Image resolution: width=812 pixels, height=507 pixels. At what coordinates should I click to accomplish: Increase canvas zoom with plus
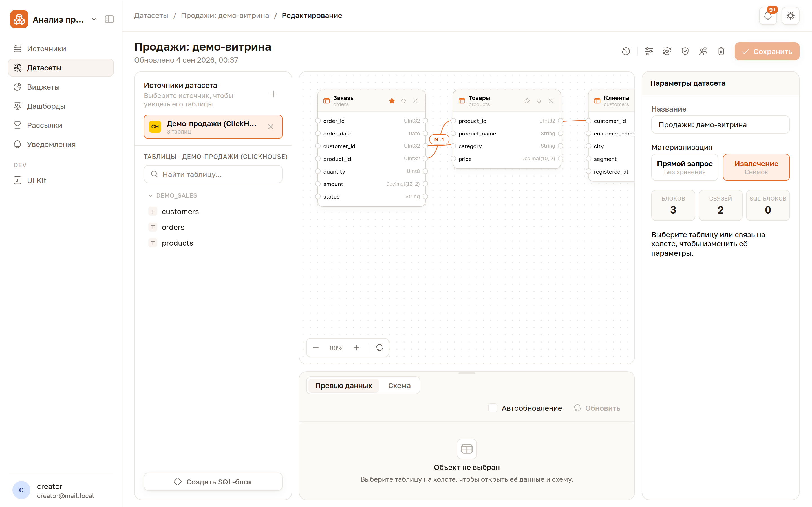(356, 348)
